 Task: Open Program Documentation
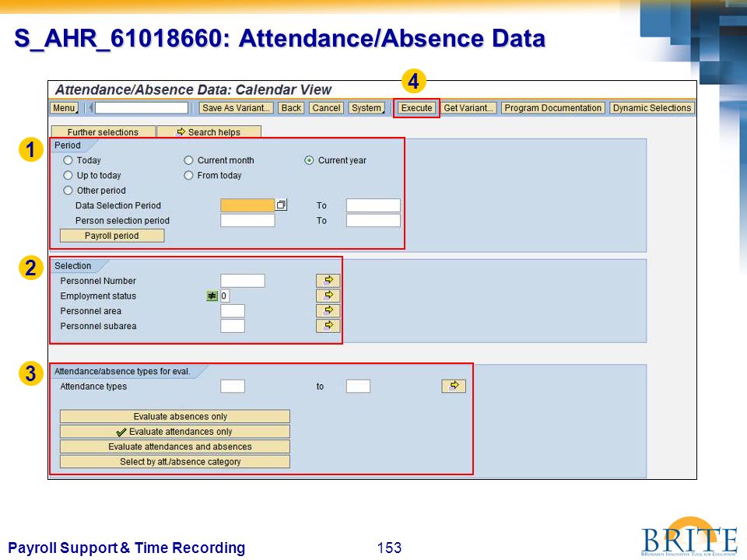click(553, 108)
